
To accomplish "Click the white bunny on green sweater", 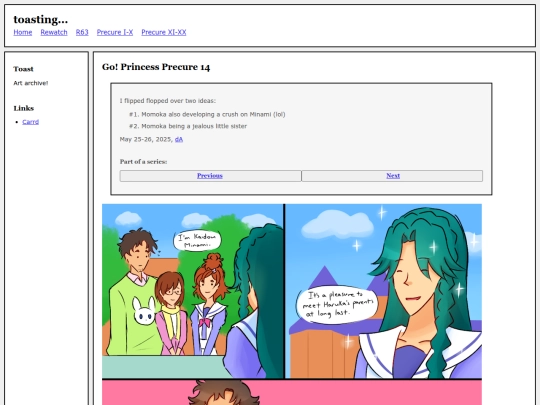I will coord(144,311).
